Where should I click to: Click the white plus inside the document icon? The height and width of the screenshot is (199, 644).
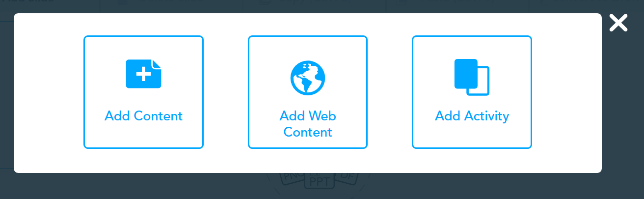(143, 75)
